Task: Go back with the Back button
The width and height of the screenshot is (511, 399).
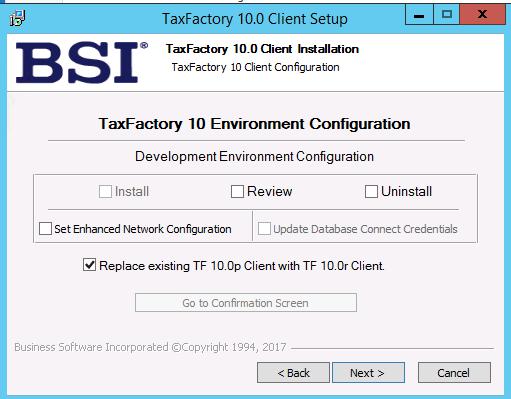Action: [x=293, y=373]
